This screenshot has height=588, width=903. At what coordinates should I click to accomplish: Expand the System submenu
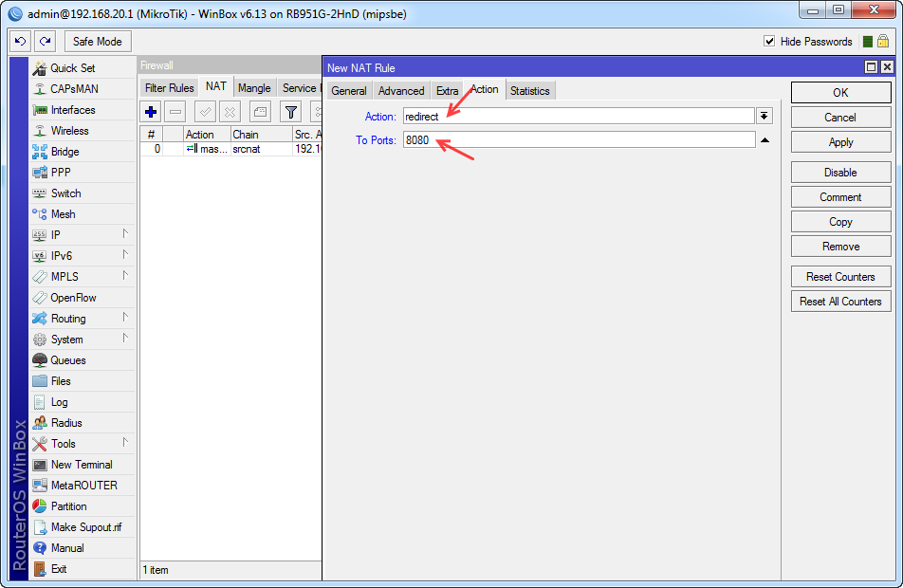[x=125, y=338]
